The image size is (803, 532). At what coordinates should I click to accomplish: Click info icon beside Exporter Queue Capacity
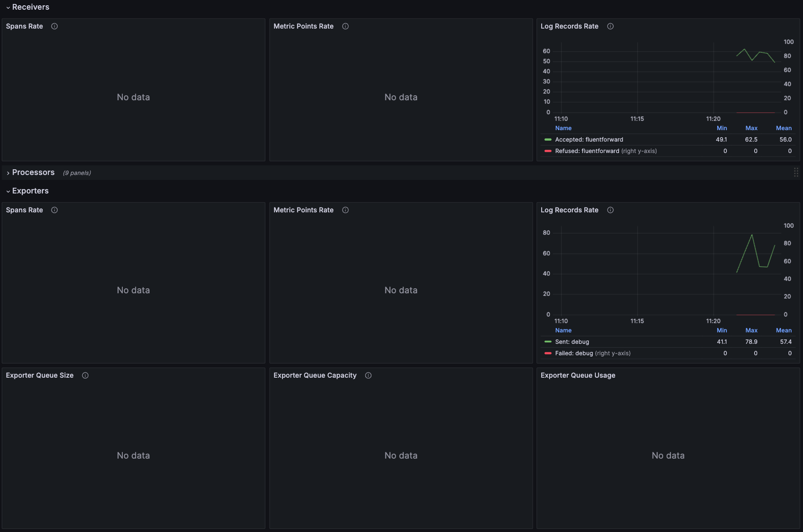pyautogui.click(x=368, y=375)
